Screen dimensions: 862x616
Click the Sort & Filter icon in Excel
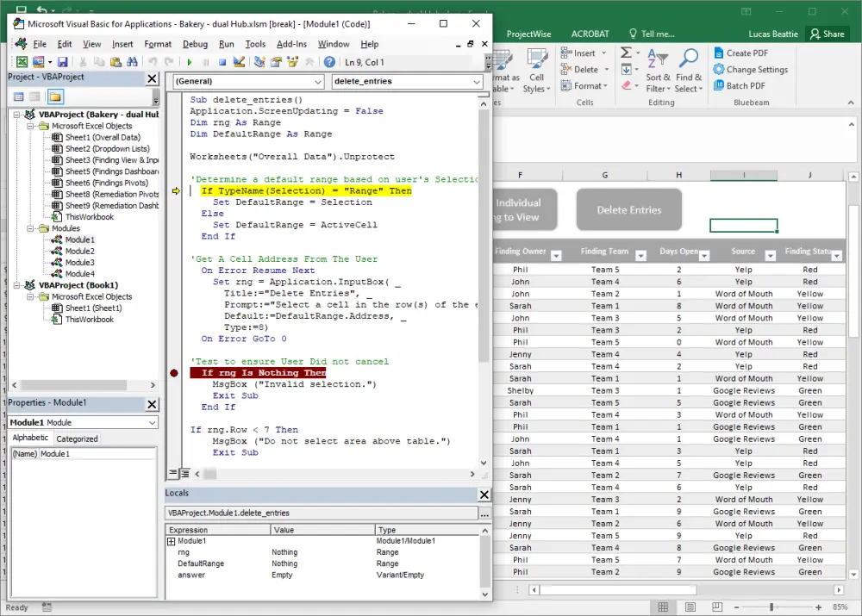(x=658, y=71)
